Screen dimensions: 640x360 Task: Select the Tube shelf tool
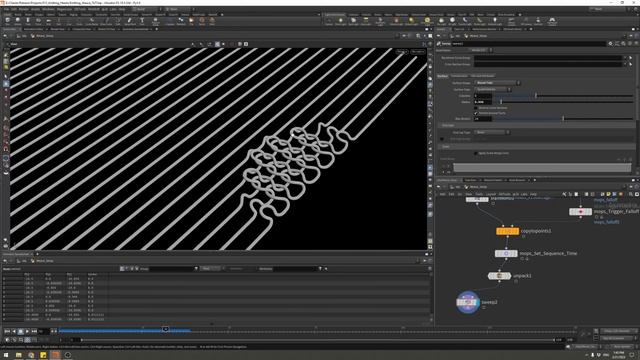tap(28, 21)
